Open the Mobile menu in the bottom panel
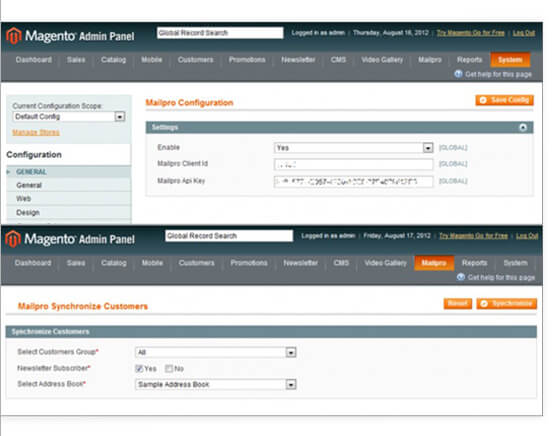This screenshot has height=436, width=555. pos(153,263)
